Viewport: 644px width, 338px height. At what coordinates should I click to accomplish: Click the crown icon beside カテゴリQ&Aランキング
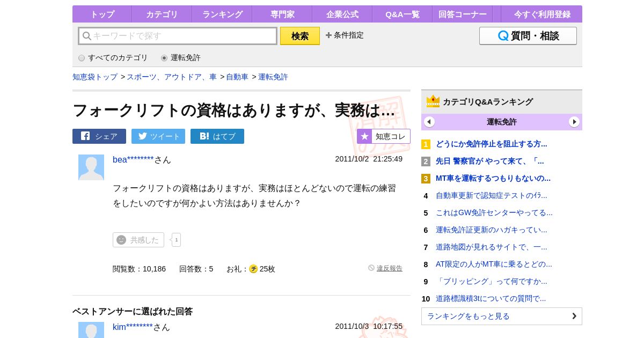(x=433, y=101)
